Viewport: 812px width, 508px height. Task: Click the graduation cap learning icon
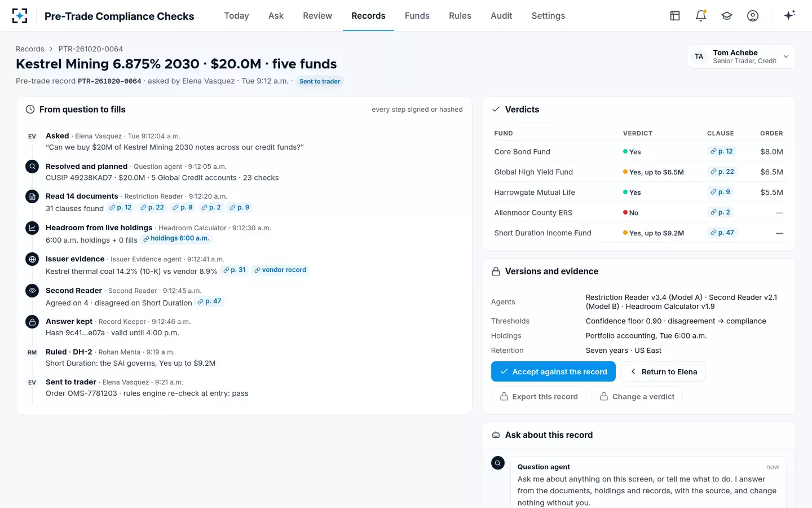(727, 16)
